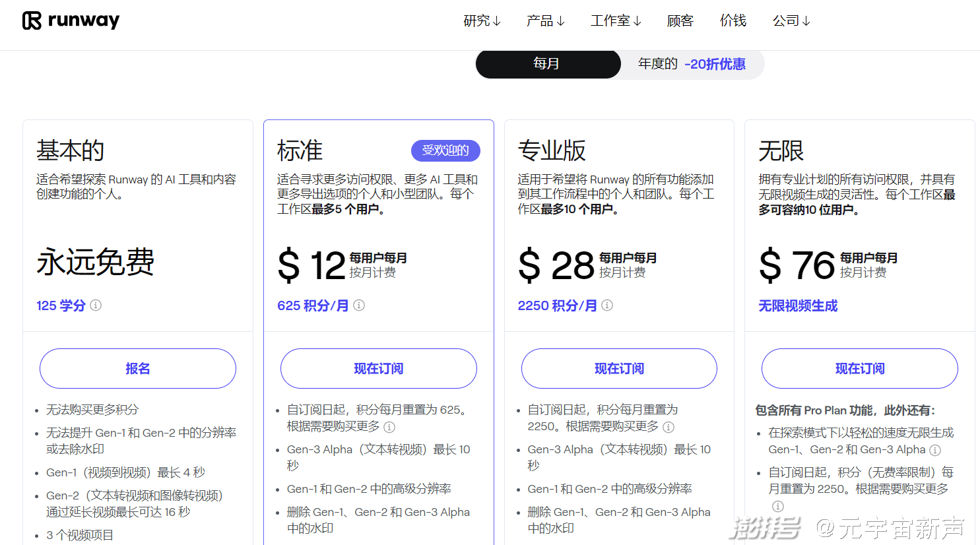Click the 无限视频生成 link
This screenshot has width=980, height=545.
798,305
